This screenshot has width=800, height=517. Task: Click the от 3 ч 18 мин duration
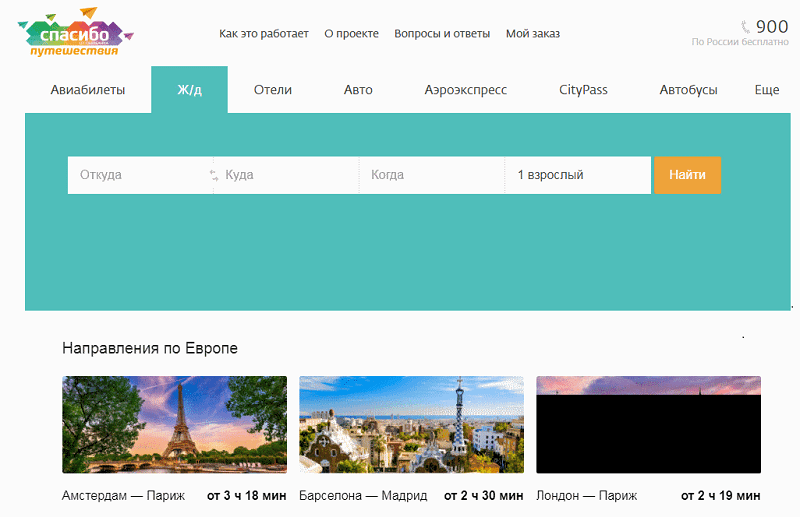click(246, 496)
